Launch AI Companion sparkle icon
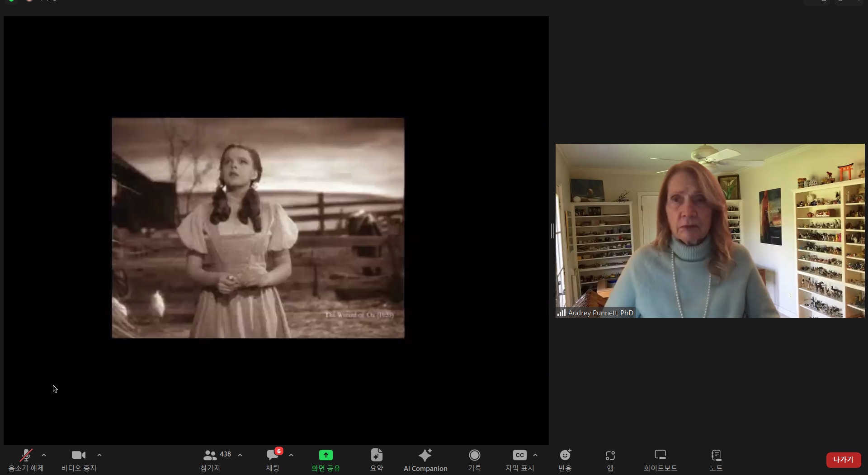 coord(425,455)
